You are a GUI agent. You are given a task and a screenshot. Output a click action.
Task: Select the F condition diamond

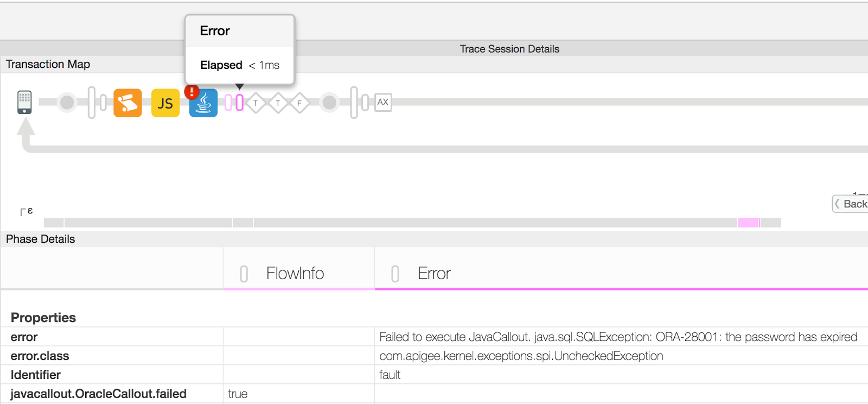(x=299, y=103)
